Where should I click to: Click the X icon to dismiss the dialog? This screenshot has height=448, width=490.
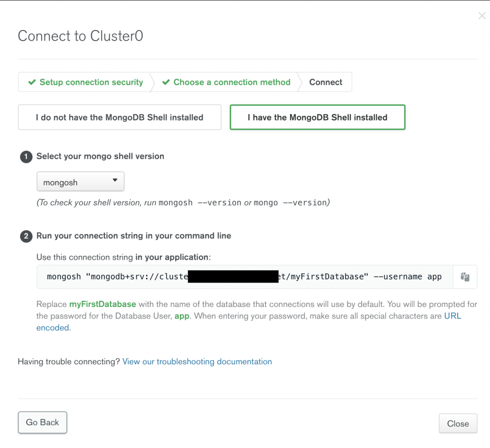[482, 16]
